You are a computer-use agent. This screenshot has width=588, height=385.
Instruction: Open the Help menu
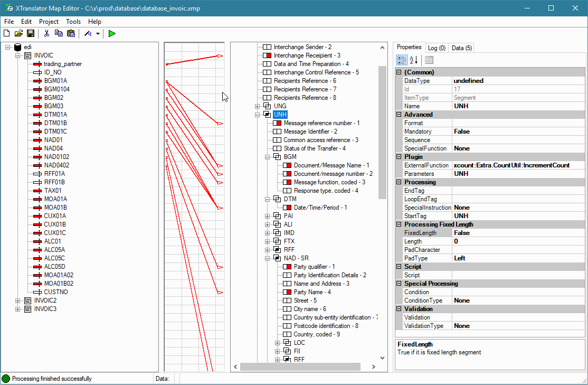tap(94, 22)
